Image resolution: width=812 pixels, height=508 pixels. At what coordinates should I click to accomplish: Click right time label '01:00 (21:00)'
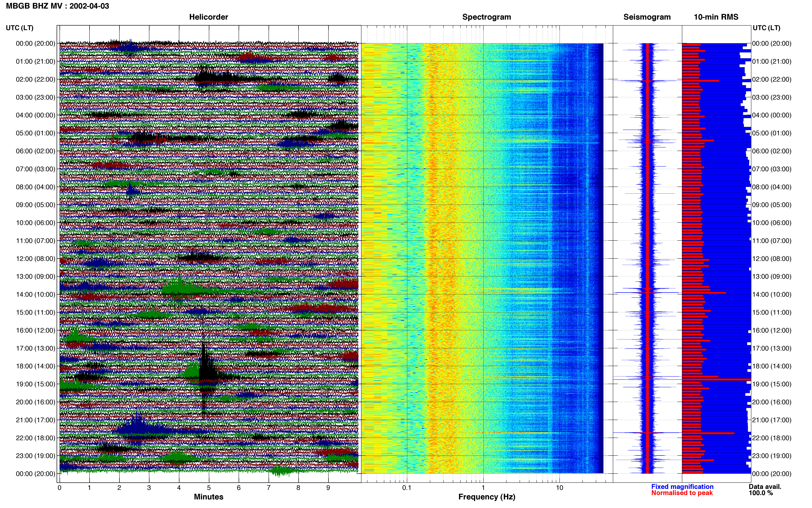[772, 61]
